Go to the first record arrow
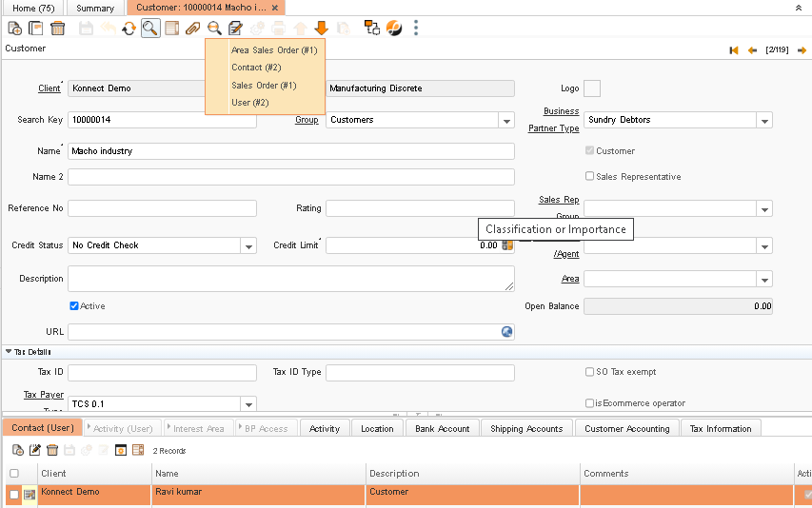This screenshot has height=508, width=812. (x=734, y=50)
